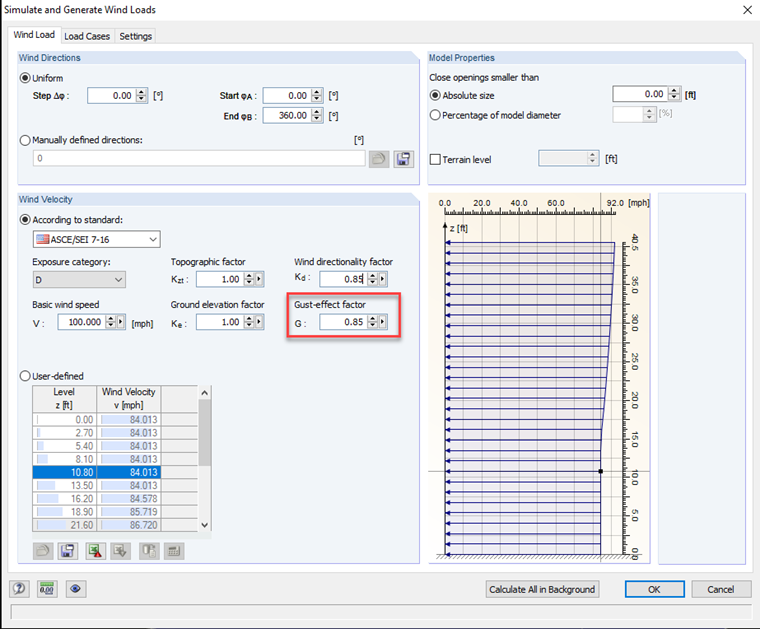Close the Simulate and Generate Wind Loads dialog

pos(747,10)
